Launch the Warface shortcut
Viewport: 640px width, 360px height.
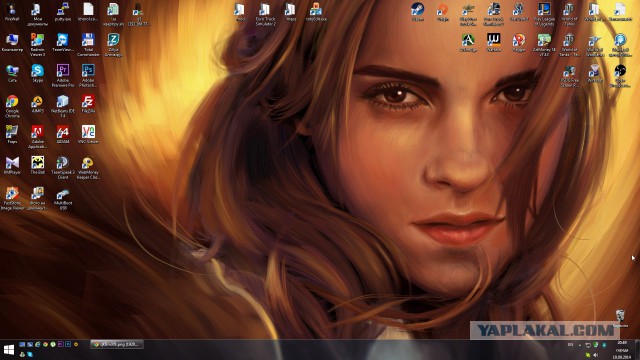[493, 42]
